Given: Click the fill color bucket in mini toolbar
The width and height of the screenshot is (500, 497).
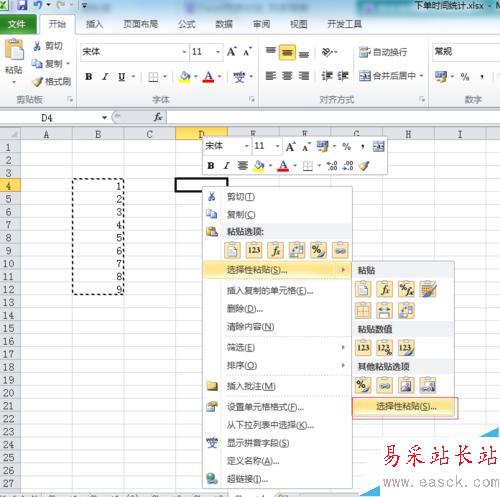Looking at the screenshot, I should [259, 166].
